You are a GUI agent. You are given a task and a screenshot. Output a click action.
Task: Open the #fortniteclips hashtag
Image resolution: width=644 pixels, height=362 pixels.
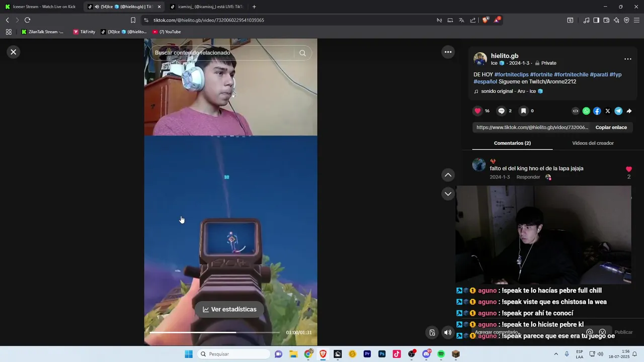511,74
